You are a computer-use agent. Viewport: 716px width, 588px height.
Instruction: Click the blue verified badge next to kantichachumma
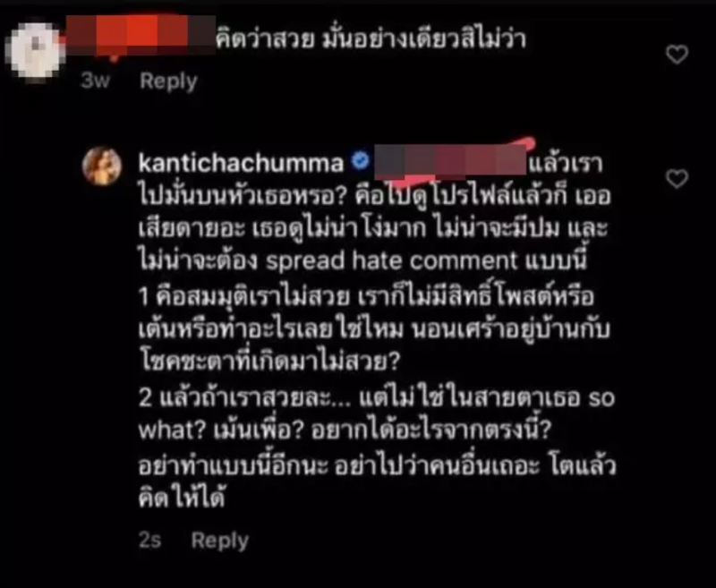(361, 161)
